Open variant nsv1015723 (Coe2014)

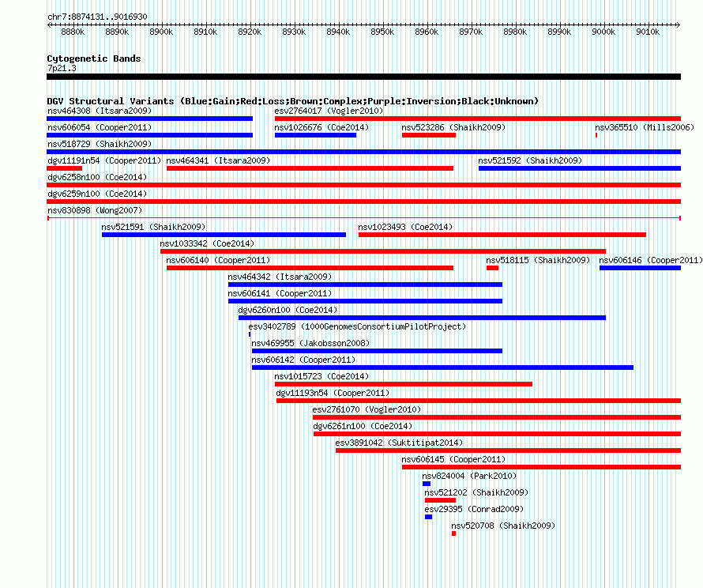[x=321, y=376]
